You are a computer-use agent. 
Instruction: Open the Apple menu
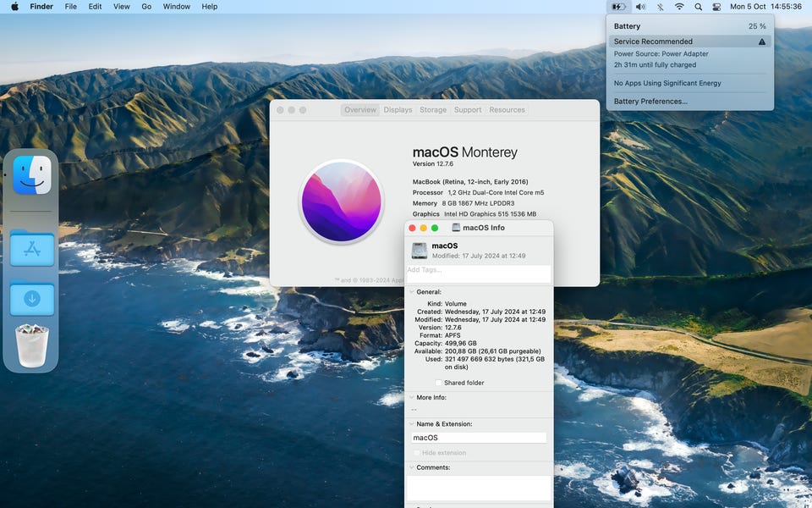coord(14,7)
